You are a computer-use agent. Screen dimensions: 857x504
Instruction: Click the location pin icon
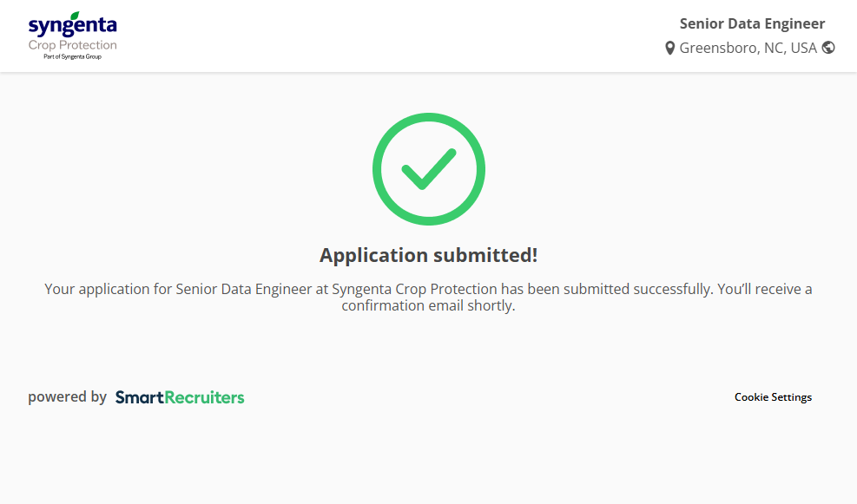tap(669, 49)
